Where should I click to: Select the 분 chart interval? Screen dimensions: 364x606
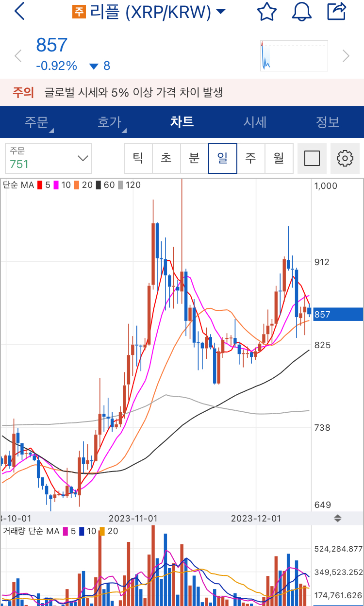(x=195, y=158)
